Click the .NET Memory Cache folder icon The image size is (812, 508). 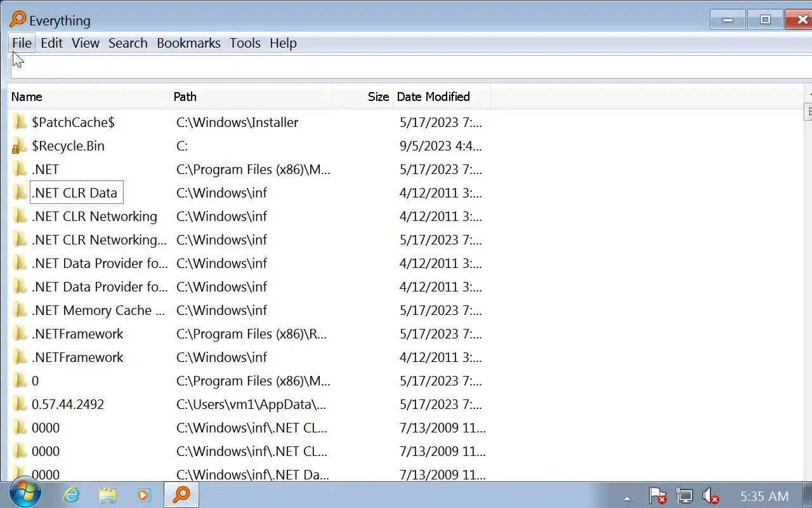tap(20, 311)
